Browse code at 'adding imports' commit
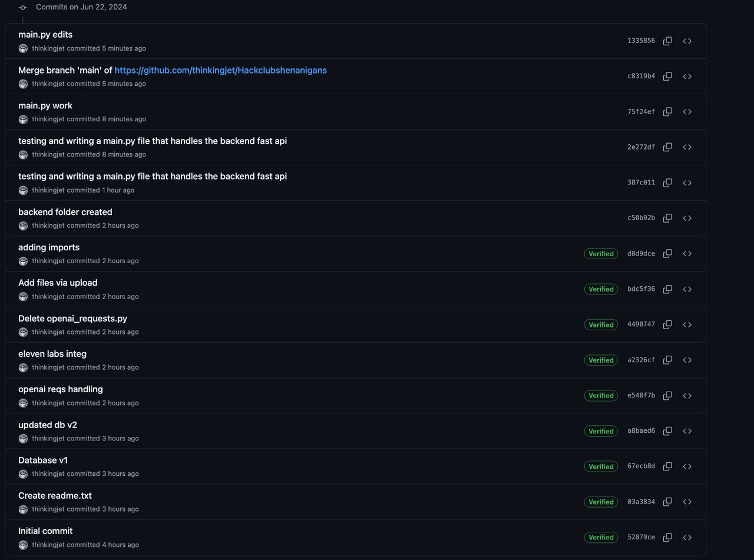 pos(687,254)
